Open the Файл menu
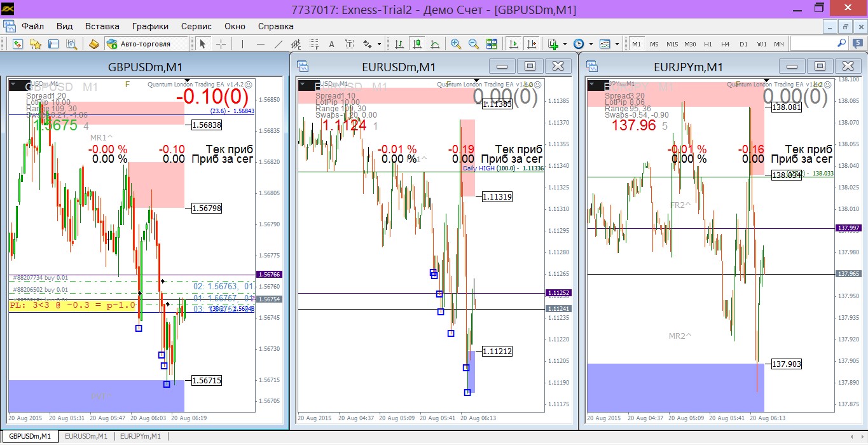 click(x=33, y=26)
